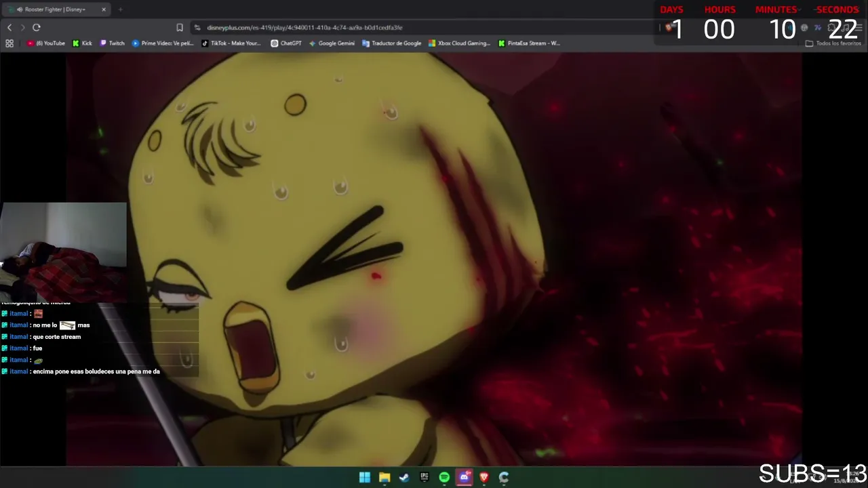Select the Rooster Fighter Disney+ tab
Screen dimensions: 868x488
pos(57,9)
